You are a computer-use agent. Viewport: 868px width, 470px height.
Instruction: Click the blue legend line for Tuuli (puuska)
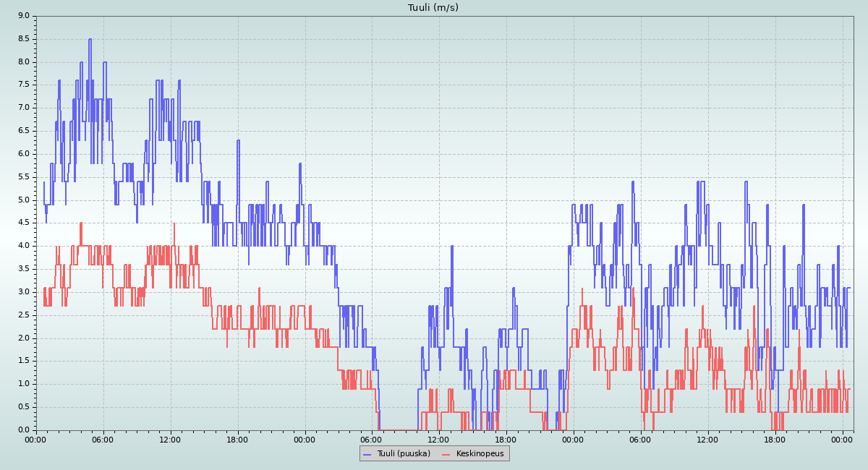(x=367, y=454)
